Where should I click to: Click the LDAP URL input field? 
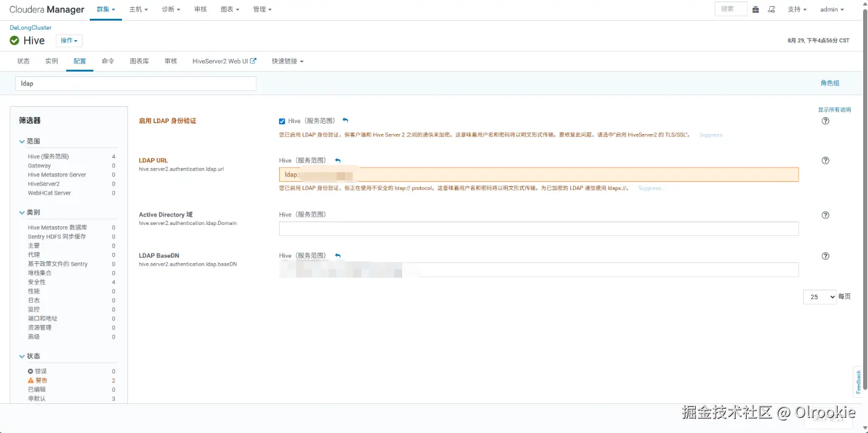coord(539,175)
